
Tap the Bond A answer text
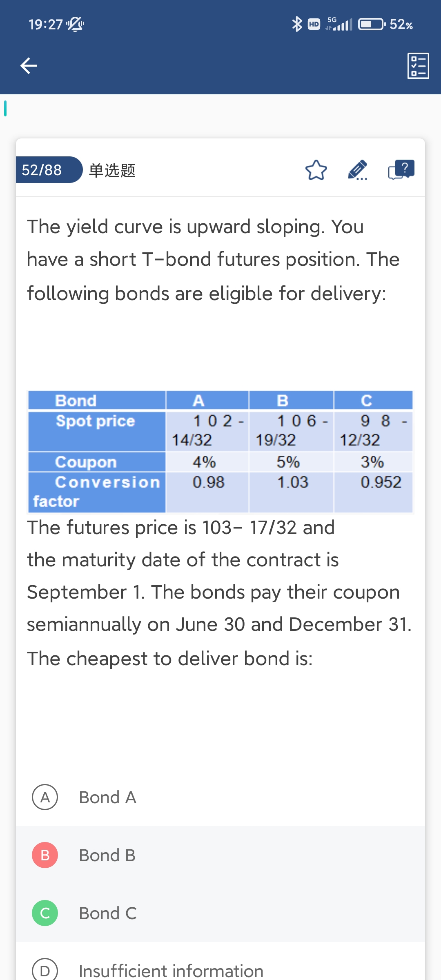click(107, 797)
